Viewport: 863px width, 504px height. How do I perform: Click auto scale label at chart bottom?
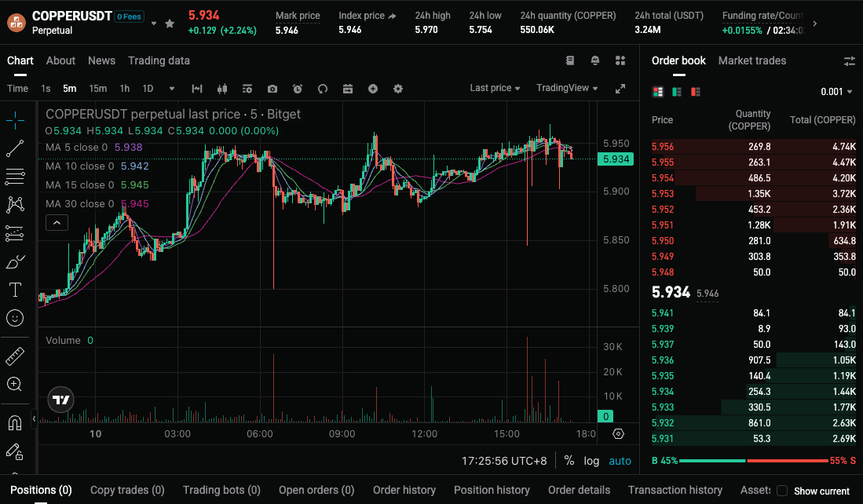pyautogui.click(x=620, y=460)
